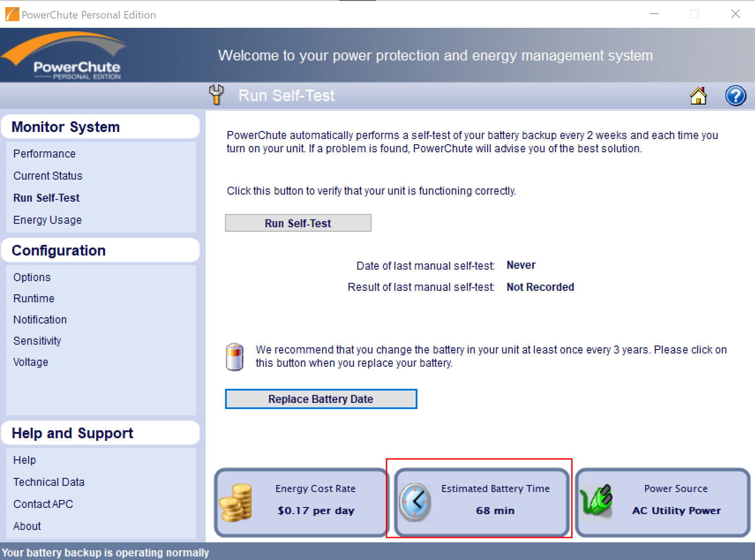755x560 pixels.
Task: Open Performance page in sidebar
Action: coord(45,154)
